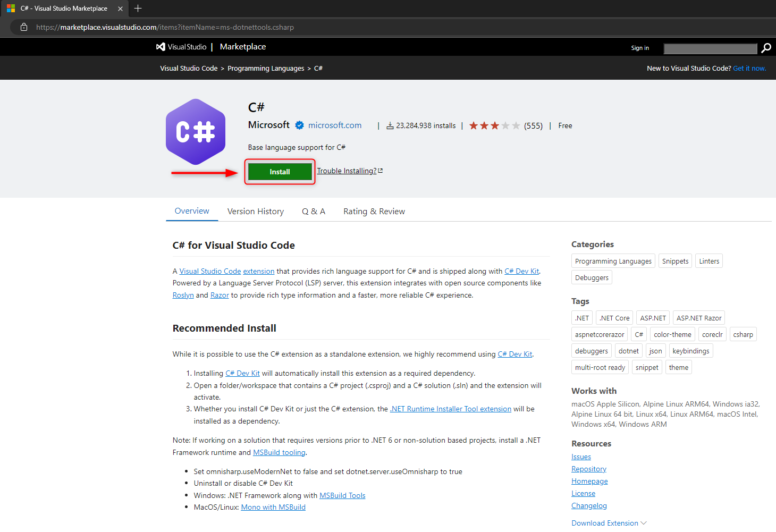Click the aspnetcorerazor tag

click(x=600, y=334)
